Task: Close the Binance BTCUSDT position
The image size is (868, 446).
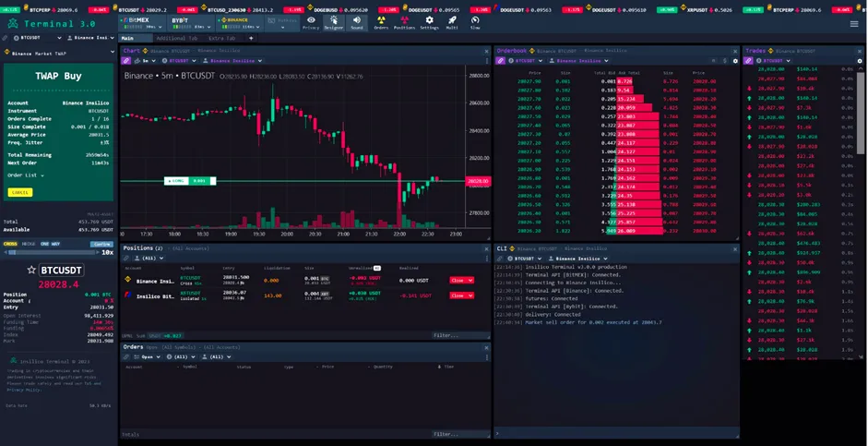Action: pos(462,281)
